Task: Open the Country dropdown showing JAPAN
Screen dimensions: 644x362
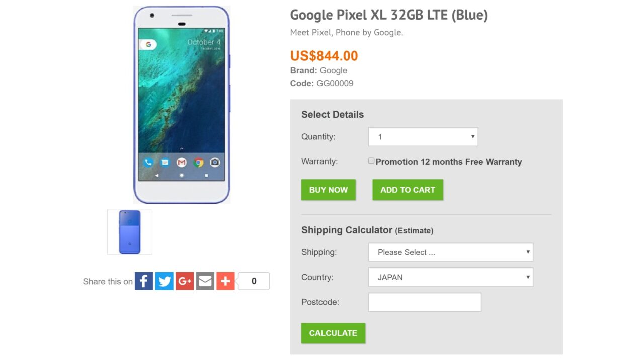Action: coord(450,277)
